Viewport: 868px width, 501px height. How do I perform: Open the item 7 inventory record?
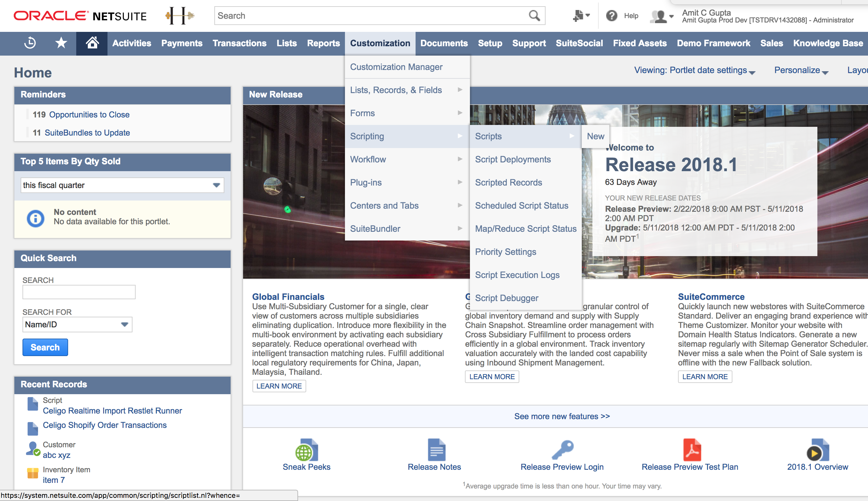(x=54, y=480)
